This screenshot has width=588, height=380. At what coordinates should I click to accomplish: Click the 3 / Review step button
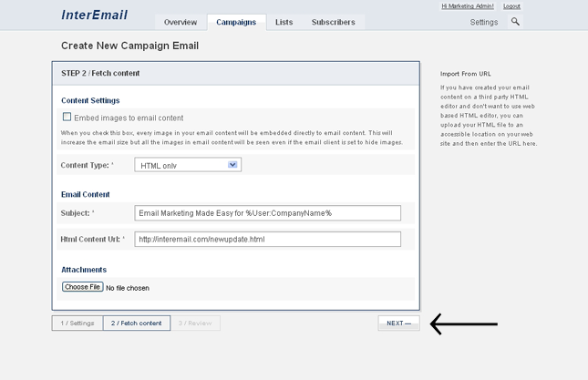[195, 323]
